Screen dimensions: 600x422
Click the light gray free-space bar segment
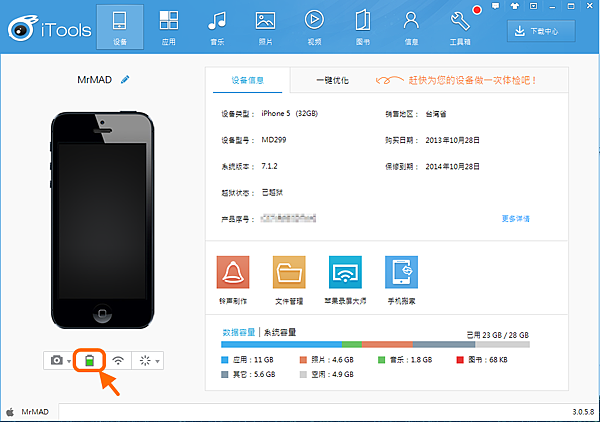pyautogui.click(x=502, y=345)
